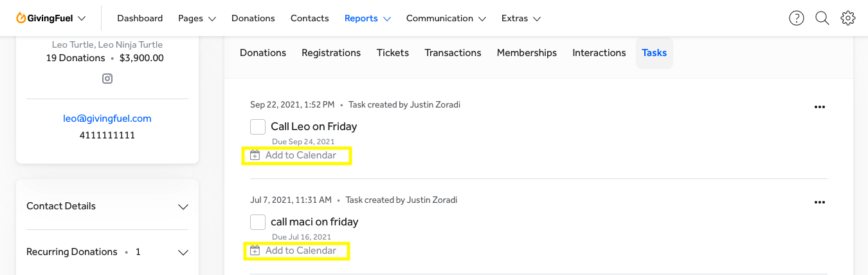Switch to the Interactions tab
Image resolution: width=868 pixels, height=275 pixels.
pos(599,53)
